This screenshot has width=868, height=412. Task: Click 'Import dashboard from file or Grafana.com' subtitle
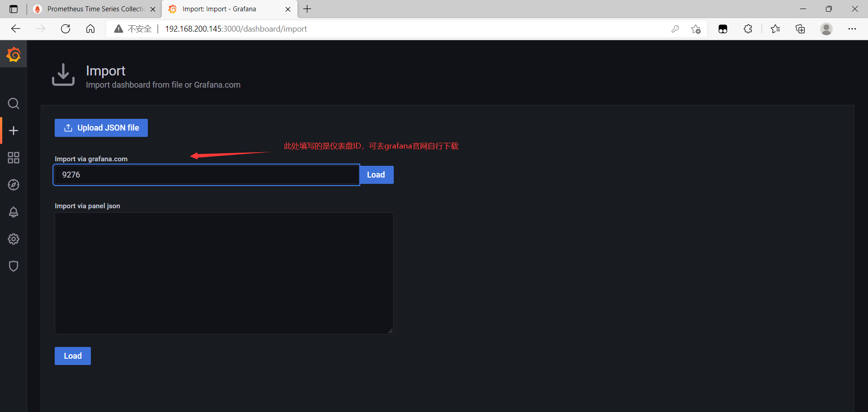click(x=163, y=85)
